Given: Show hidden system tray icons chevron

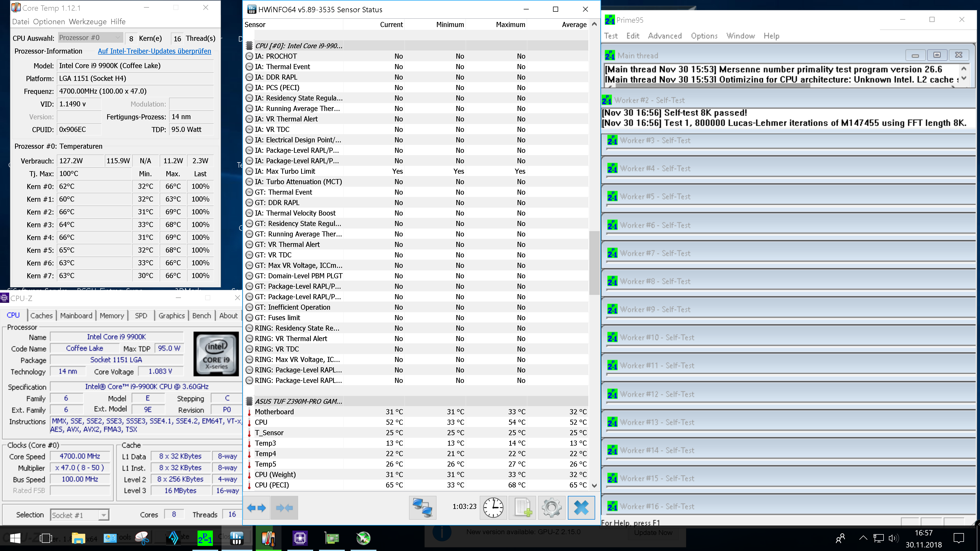Looking at the screenshot, I should coord(863,538).
